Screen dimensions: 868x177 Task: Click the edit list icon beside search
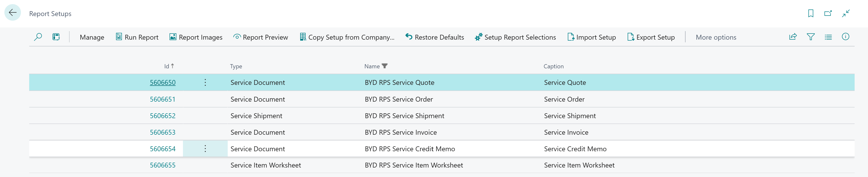(x=56, y=37)
